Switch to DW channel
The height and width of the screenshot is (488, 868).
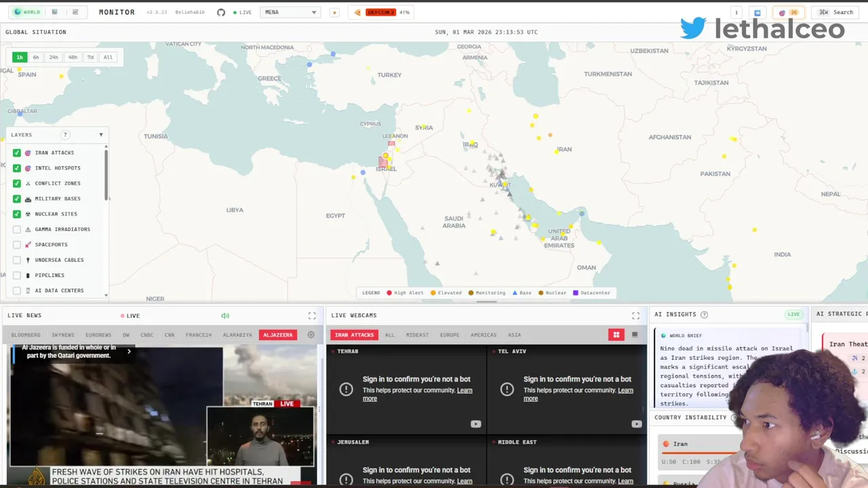(x=126, y=335)
